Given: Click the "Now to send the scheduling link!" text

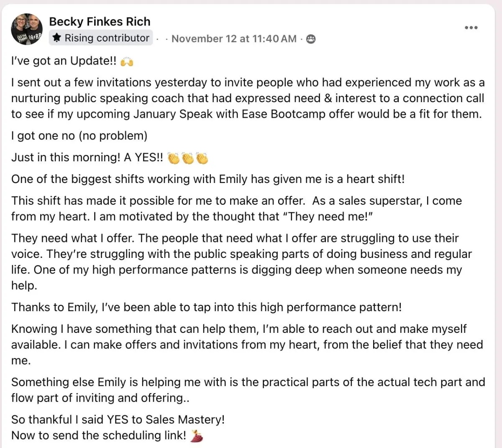Looking at the screenshot, I should [99, 435].
